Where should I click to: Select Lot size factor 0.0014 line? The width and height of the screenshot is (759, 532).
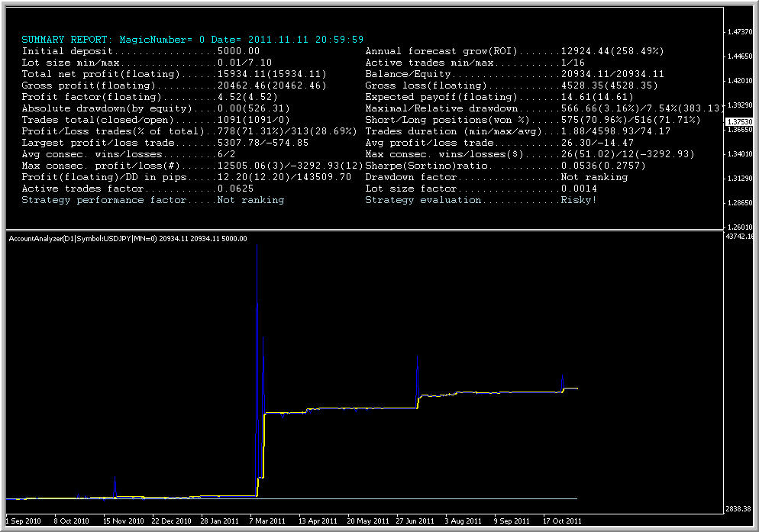(481, 189)
